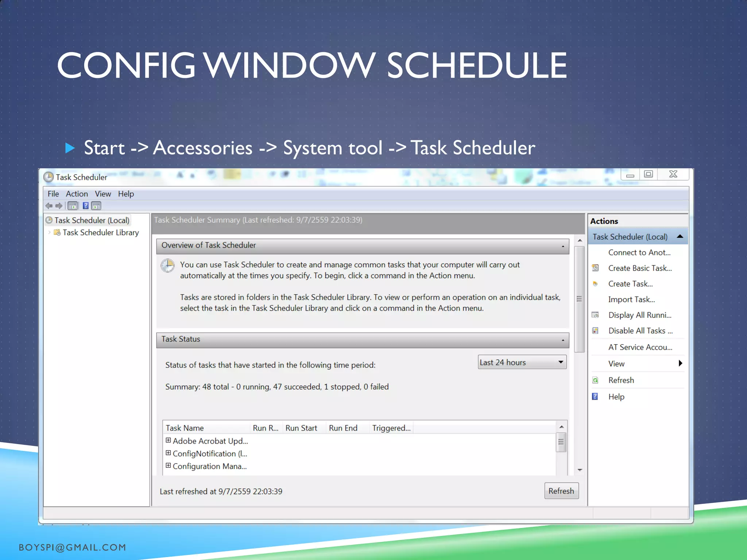
Task: Click the Create Basic Task icon
Action: (595, 268)
